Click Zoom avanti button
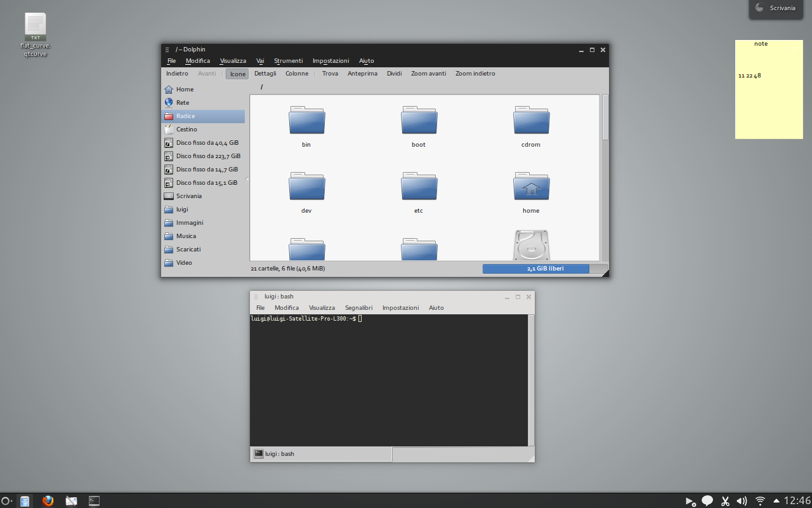The width and height of the screenshot is (812, 508). pyautogui.click(x=428, y=74)
